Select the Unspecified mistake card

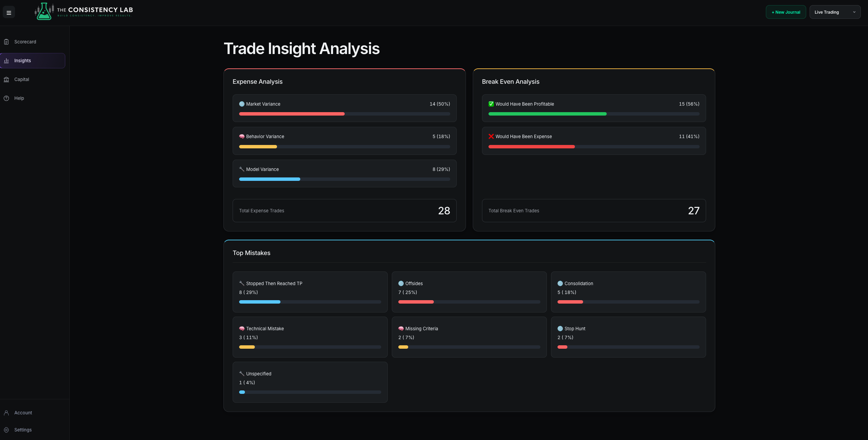coord(310,382)
